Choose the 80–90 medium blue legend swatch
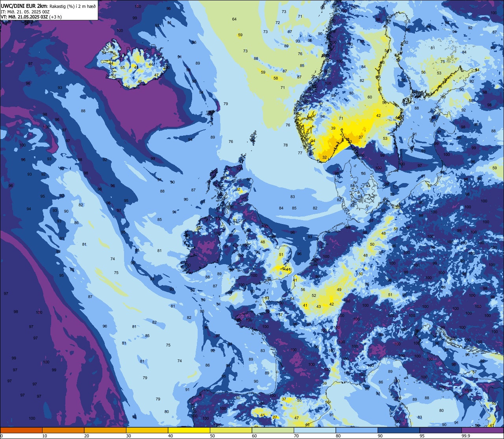This screenshot has width=504, height=439. click(357, 430)
